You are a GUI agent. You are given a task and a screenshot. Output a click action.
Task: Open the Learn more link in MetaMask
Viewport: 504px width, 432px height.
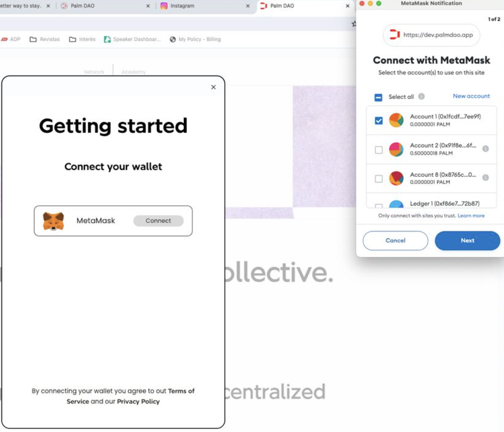[x=471, y=216]
